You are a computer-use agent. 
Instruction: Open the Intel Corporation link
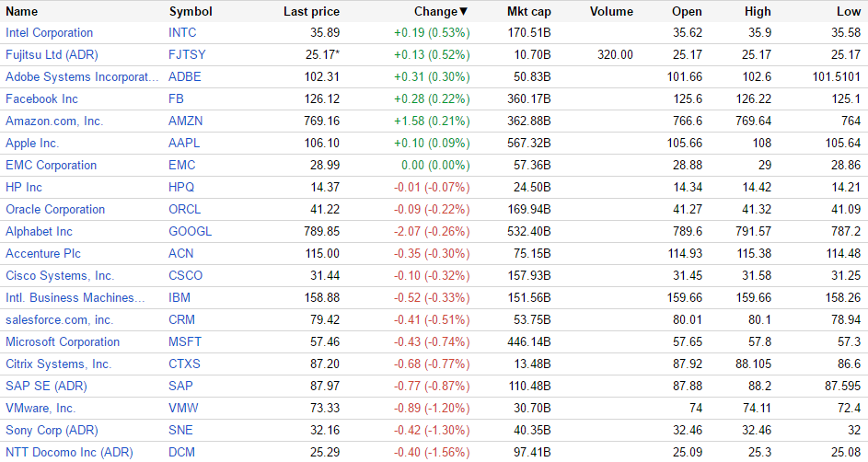click(50, 33)
